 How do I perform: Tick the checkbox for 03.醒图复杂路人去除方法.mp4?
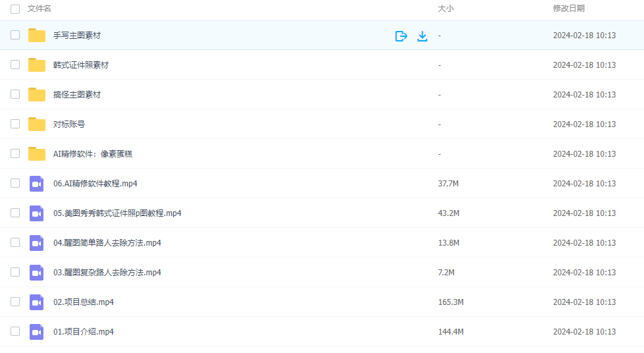(x=15, y=273)
